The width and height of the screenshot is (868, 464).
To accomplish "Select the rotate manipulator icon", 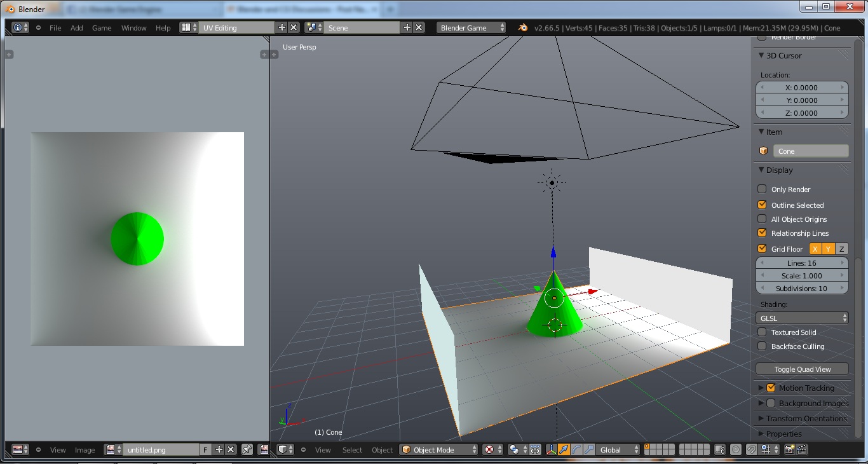I will [576, 449].
